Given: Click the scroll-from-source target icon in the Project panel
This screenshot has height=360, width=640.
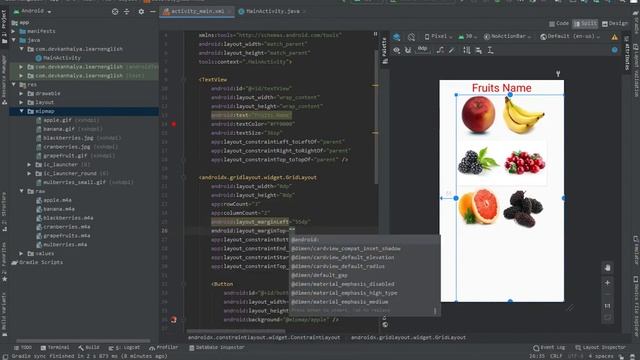Looking at the screenshot, I should tap(115, 12).
